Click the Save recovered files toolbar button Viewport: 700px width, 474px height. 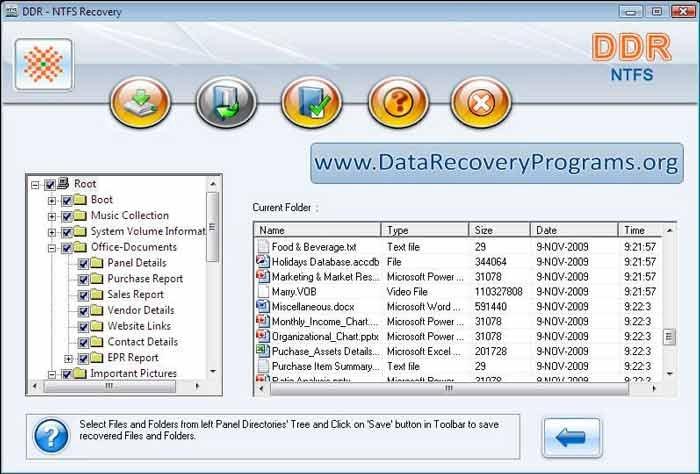point(141,102)
